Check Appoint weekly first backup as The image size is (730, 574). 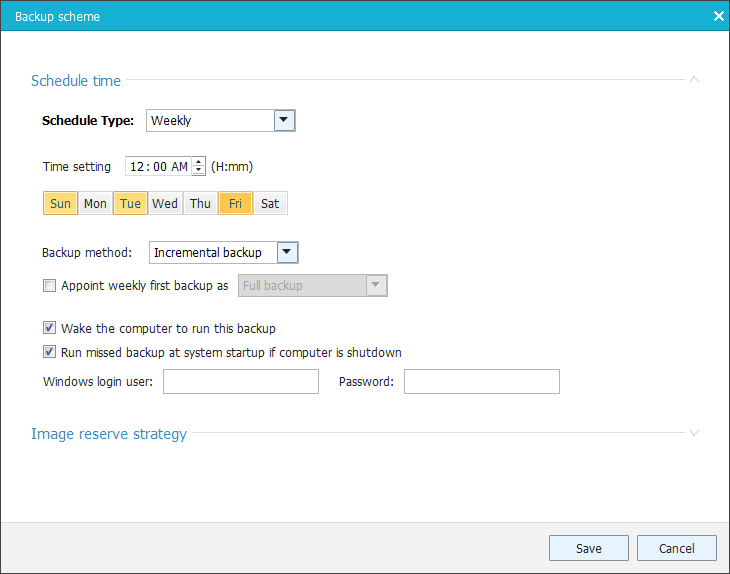pyautogui.click(x=50, y=286)
